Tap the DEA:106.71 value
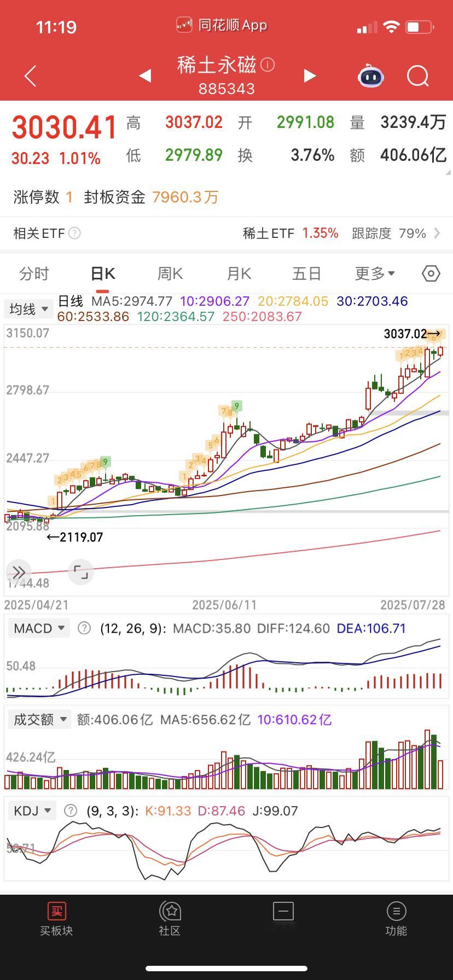 click(x=371, y=628)
